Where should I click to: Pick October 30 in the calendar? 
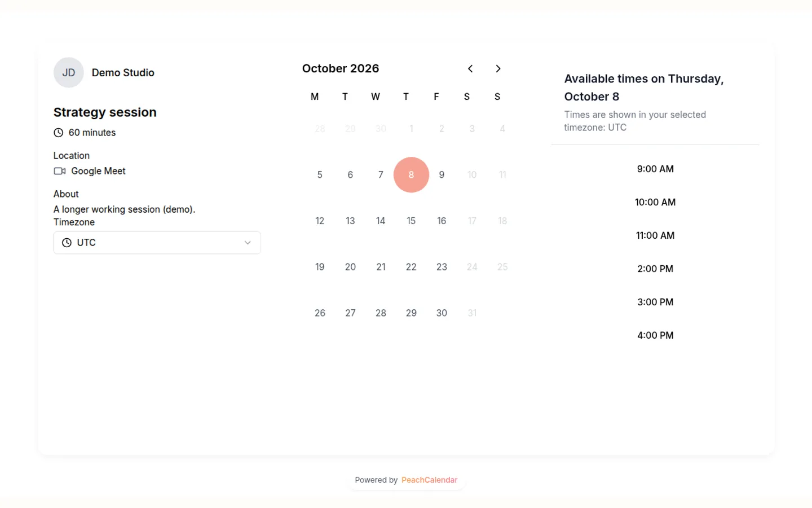[442, 313]
